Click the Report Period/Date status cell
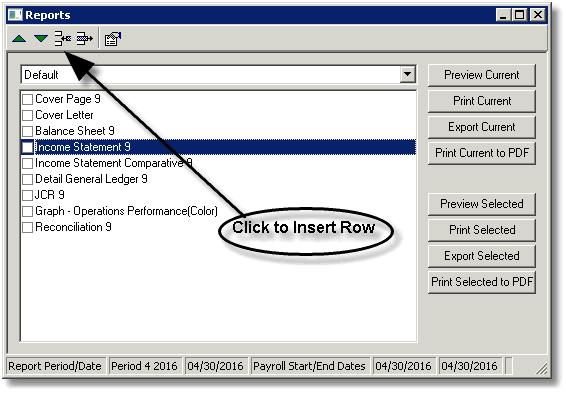The width and height of the screenshot is (566, 393). coord(55,366)
